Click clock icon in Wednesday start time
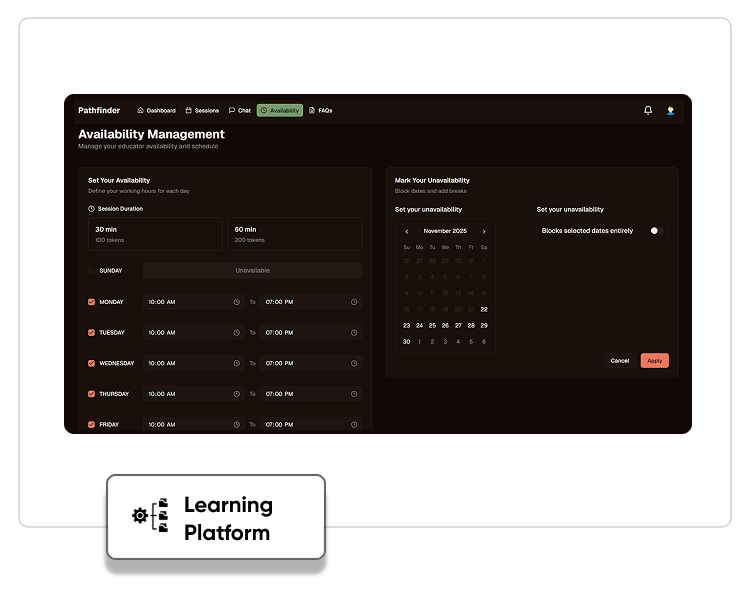Viewport: 750px width, 600px height. 237,363
